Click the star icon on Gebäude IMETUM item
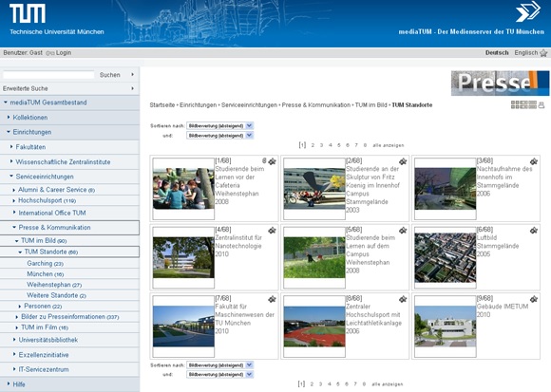 pos(534,299)
